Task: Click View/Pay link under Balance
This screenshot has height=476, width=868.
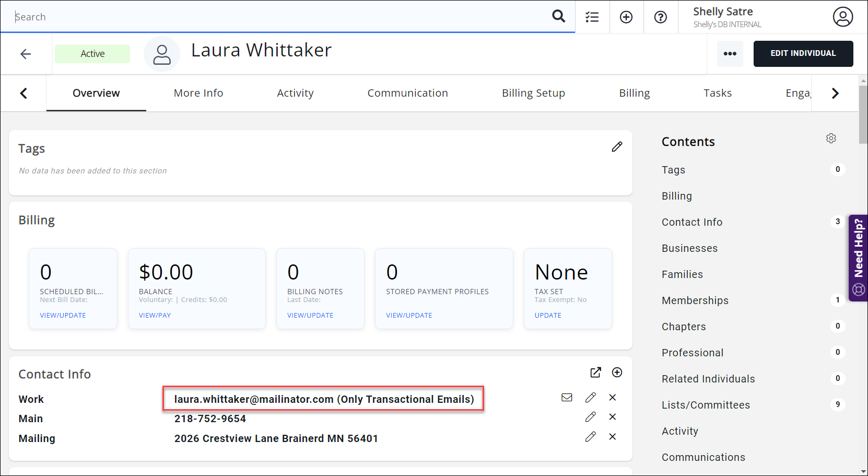Action: [x=155, y=316]
